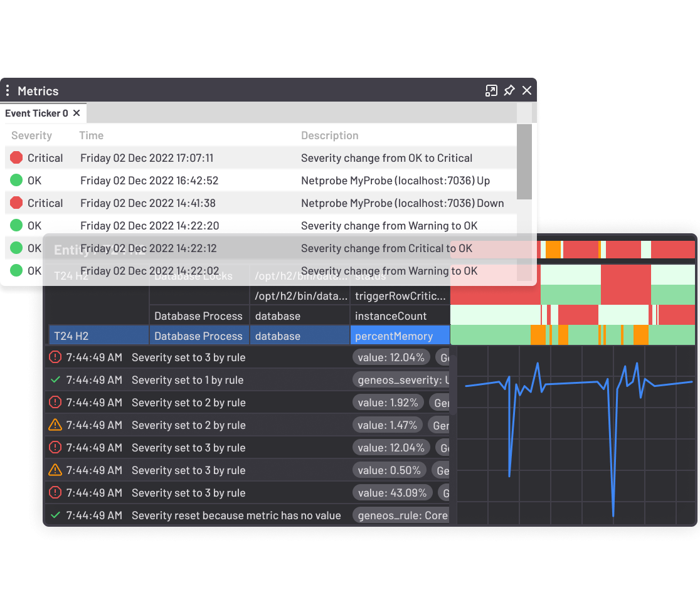Click the critical icon beside value 1.92% event
The height and width of the screenshot is (602, 700).
coord(55,403)
